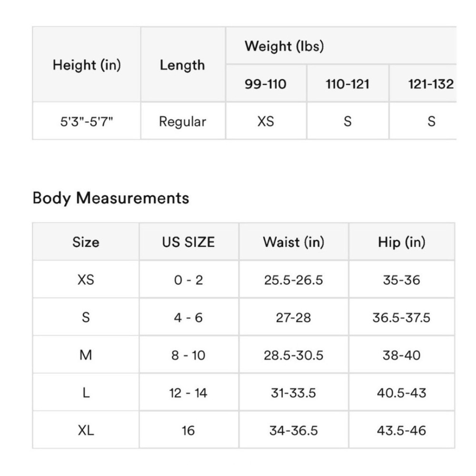Click the Hip (in) column header

tap(402, 242)
